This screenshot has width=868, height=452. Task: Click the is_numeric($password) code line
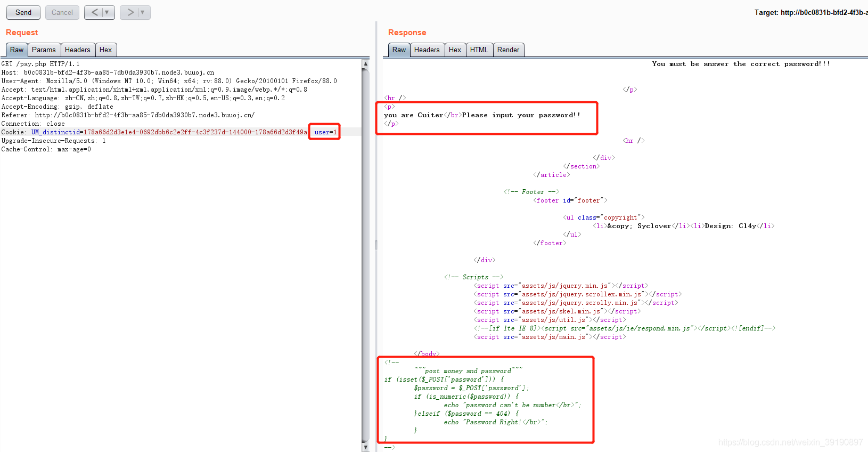tap(466, 397)
